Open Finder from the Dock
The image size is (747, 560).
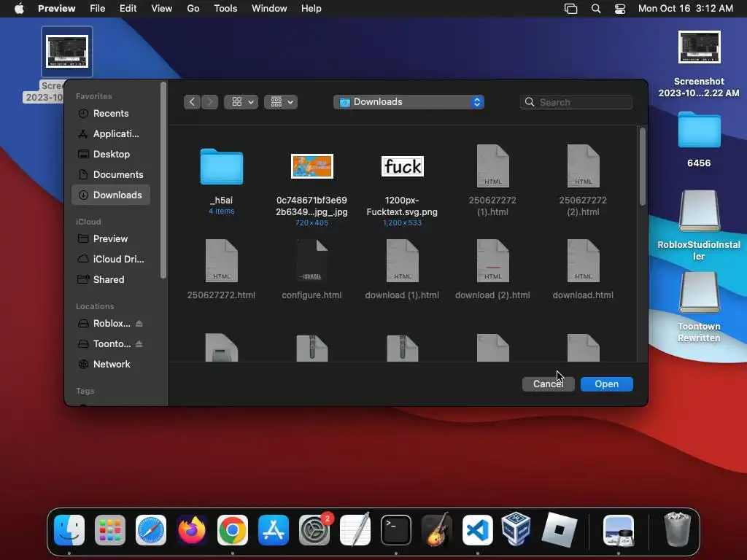tap(69, 530)
